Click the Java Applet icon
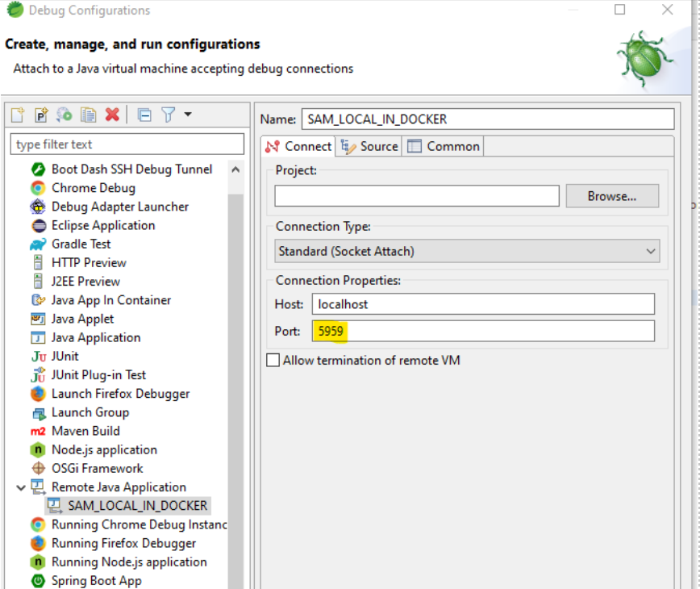Image resolution: width=700 pixels, height=589 pixels. (x=38, y=319)
